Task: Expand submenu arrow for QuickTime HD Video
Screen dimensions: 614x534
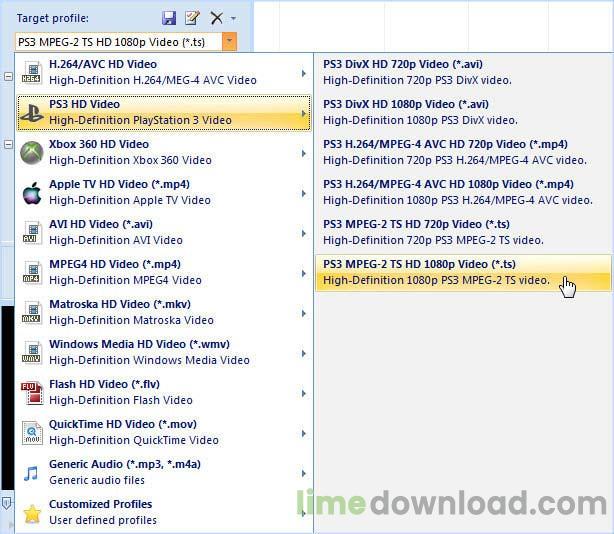Action: [x=303, y=433]
